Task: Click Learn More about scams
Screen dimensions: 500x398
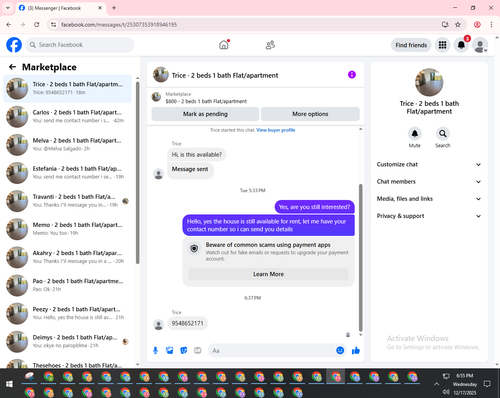Action: click(269, 274)
